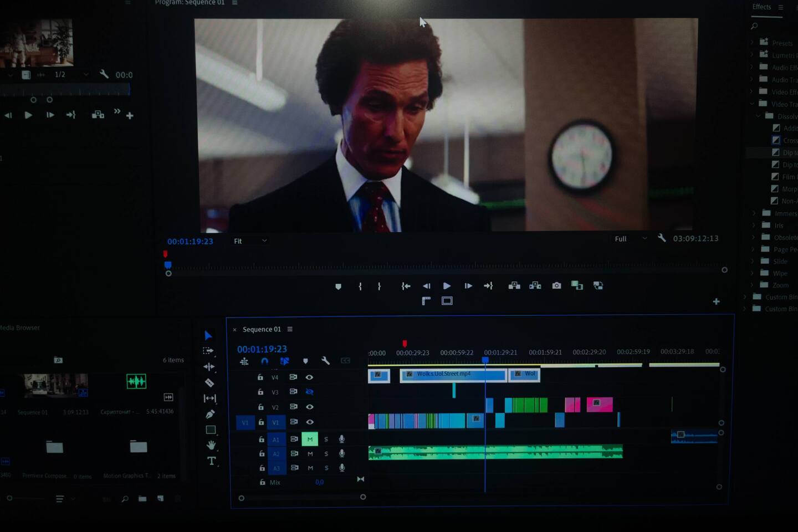
Task: Open the Full playback resolution dropdown
Action: coord(631,239)
